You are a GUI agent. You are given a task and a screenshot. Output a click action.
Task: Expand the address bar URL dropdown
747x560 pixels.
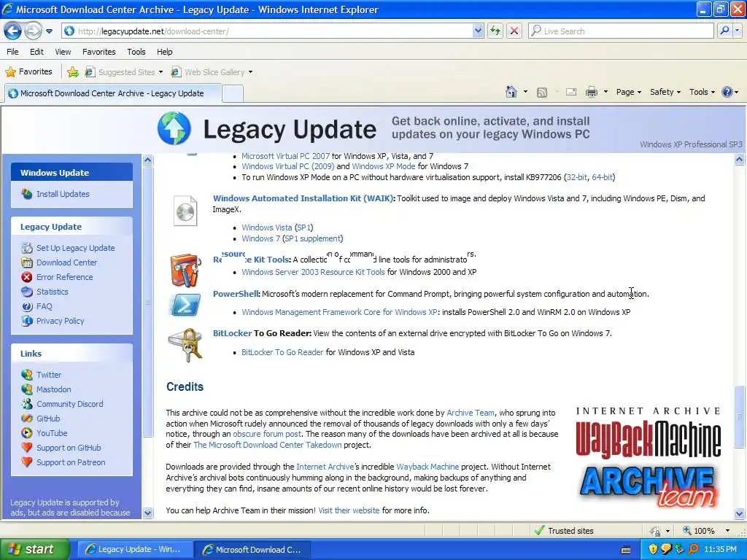pos(478,31)
